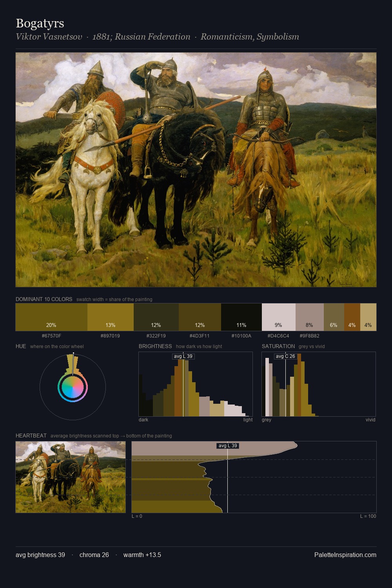Click the small Heartbeat painting thumbnail

point(71,477)
